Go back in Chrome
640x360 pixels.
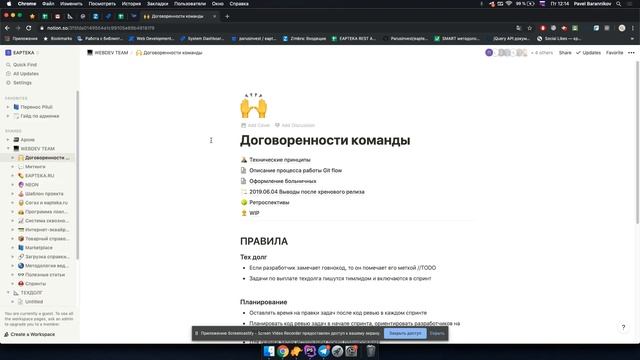coord(7,28)
